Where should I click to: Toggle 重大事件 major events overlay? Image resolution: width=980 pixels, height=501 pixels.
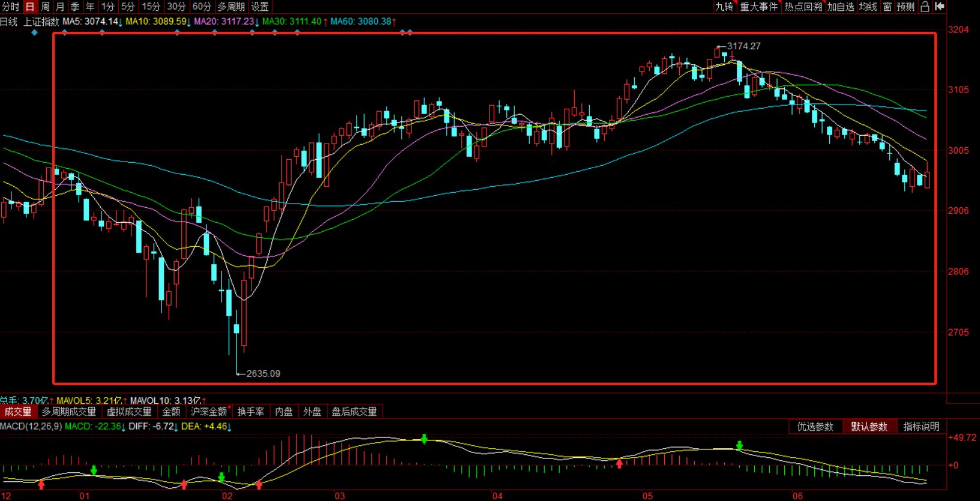click(x=759, y=7)
